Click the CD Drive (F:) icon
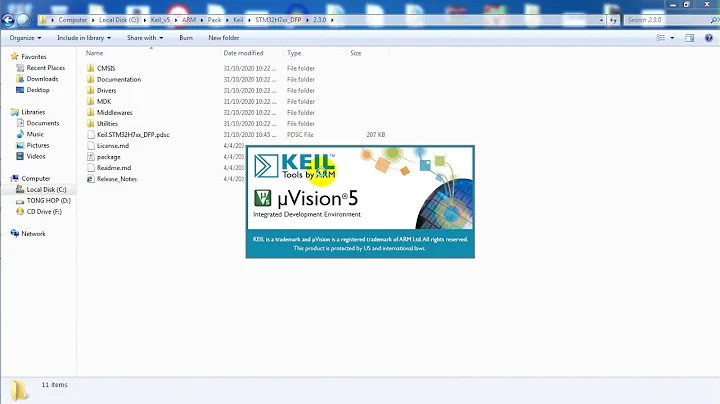 tap(20, 211)
